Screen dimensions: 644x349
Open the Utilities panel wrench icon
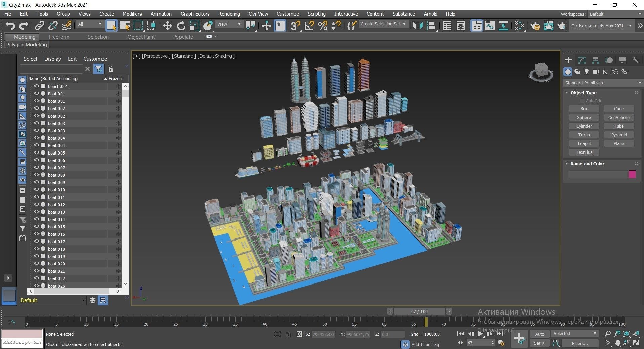click(x=635, y=60)
